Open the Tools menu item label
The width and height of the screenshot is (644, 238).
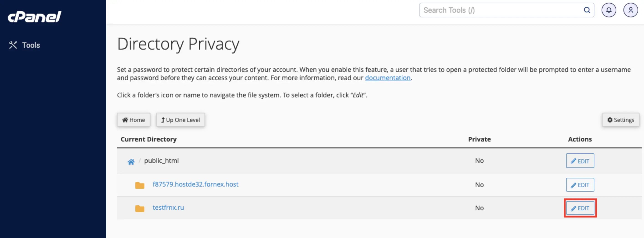coord(31,45)
